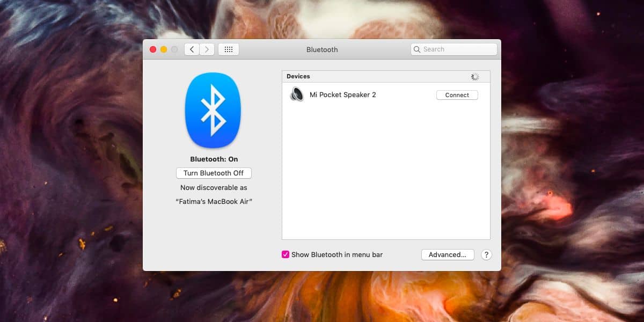Screen dimensions: 644x322
Task: Open the Advanced settings dialog
Action: pyautogui.click(x=448, y=254)
